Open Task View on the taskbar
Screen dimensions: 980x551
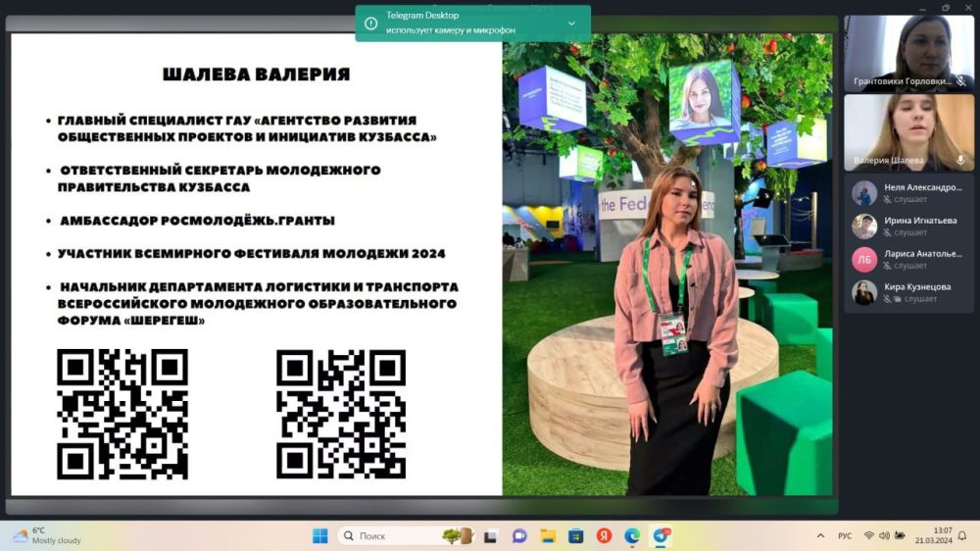(491, 536)
